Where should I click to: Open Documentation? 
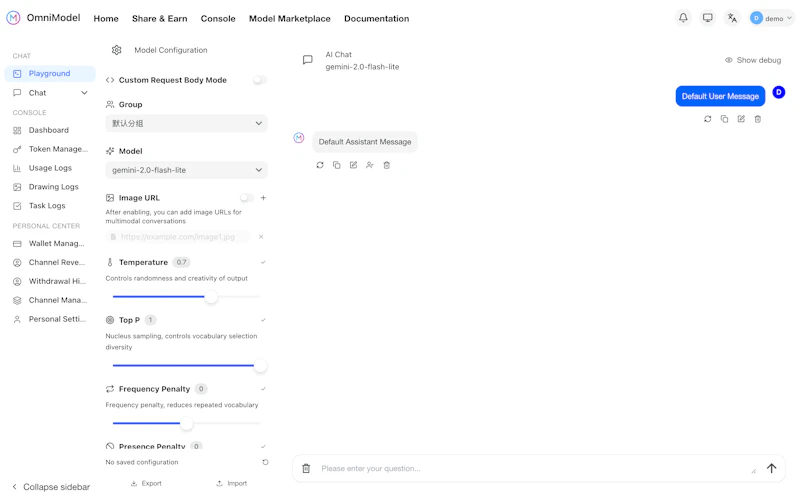click(x=377, y=18)
